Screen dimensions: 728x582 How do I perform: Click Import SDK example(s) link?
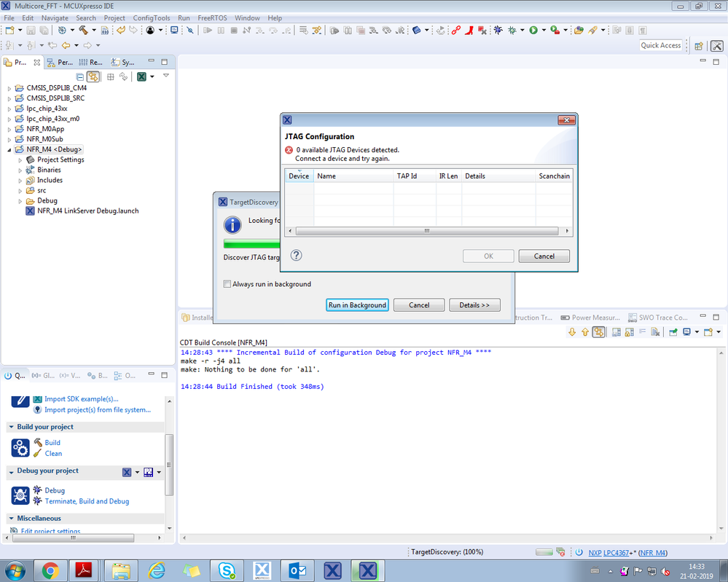[x=81, y=398]
